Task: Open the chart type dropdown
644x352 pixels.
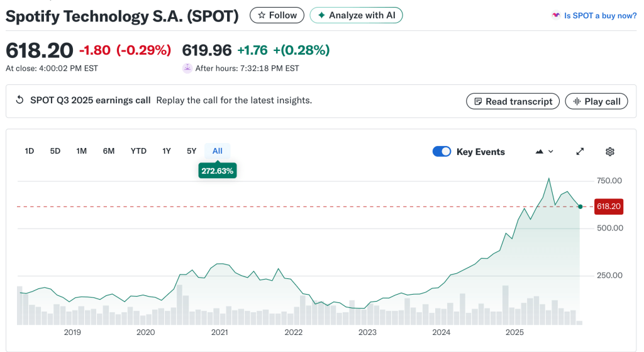Action: click(544, 152)
